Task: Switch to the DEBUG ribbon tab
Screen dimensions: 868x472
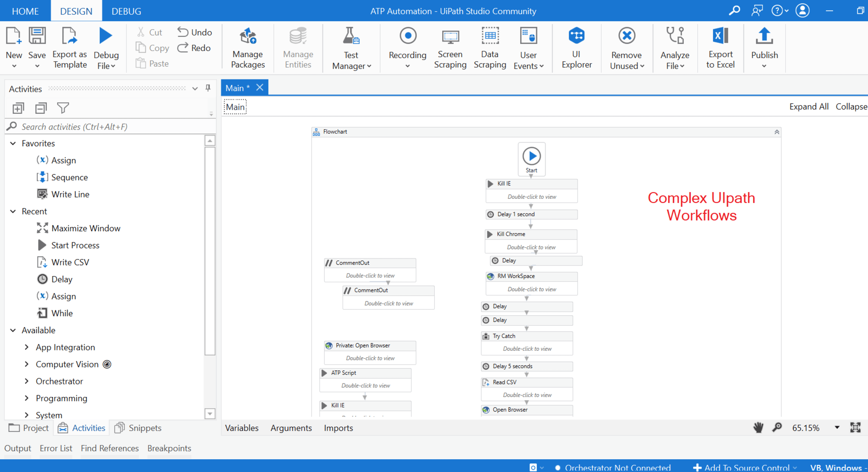Action: point(126,11)
